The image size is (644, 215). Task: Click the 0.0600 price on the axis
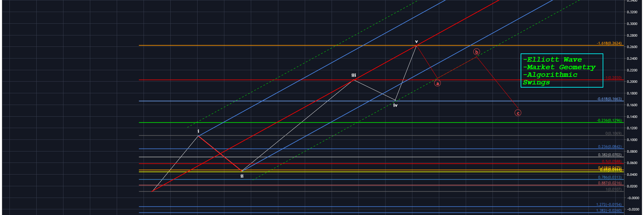click(632, 163)
